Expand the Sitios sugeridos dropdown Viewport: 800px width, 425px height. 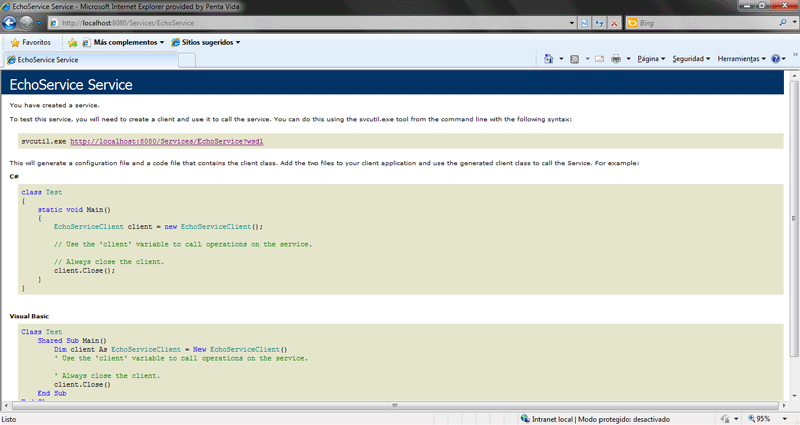(x=205, y=43)
